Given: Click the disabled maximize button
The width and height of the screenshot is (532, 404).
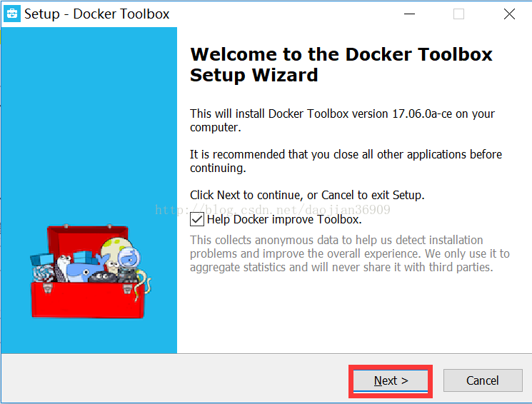Looking at the screenshot, I should point(459,14).
